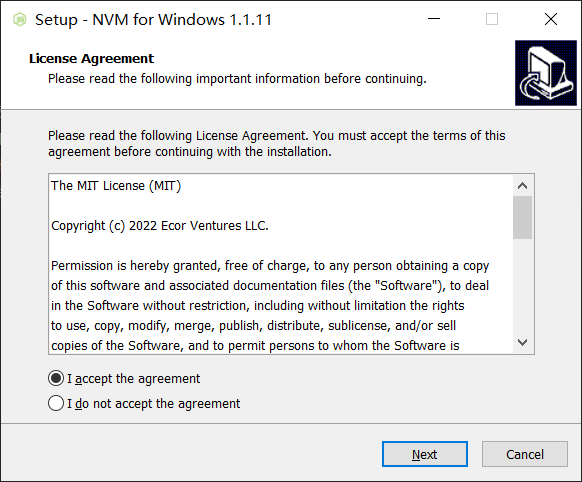This screenshot has height=482, width=582.
Task: Click the setup wizard computer image
Action: coord(546,73)
